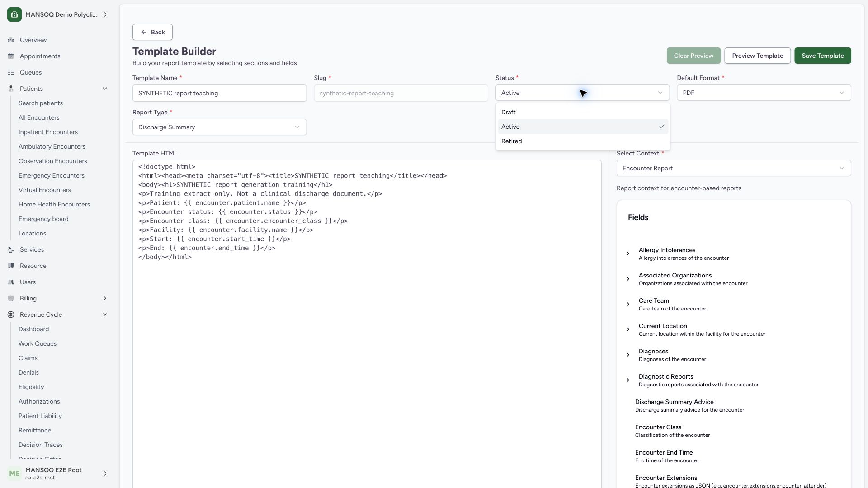This screenshot has width=868, height=488.
Task: Open the Emergency board link
Action: (43, 219)
